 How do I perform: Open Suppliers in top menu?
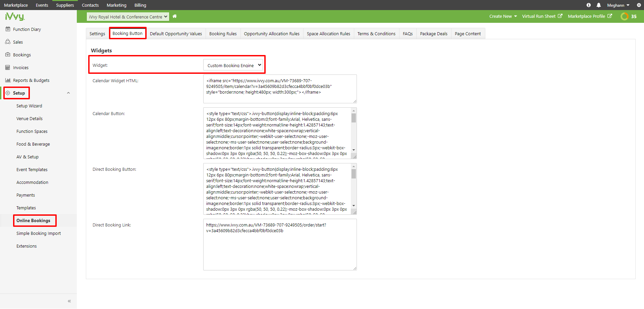(65, 5)
